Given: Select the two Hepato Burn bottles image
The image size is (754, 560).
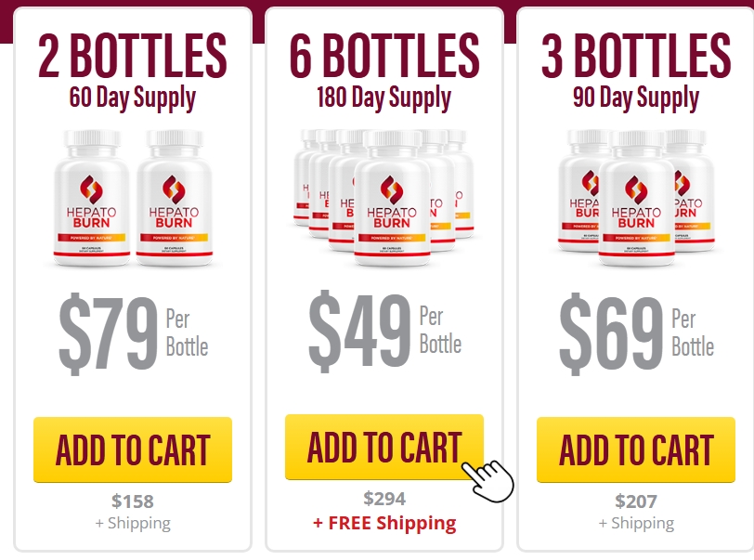Looking at the screenshot, I should 133,198.
